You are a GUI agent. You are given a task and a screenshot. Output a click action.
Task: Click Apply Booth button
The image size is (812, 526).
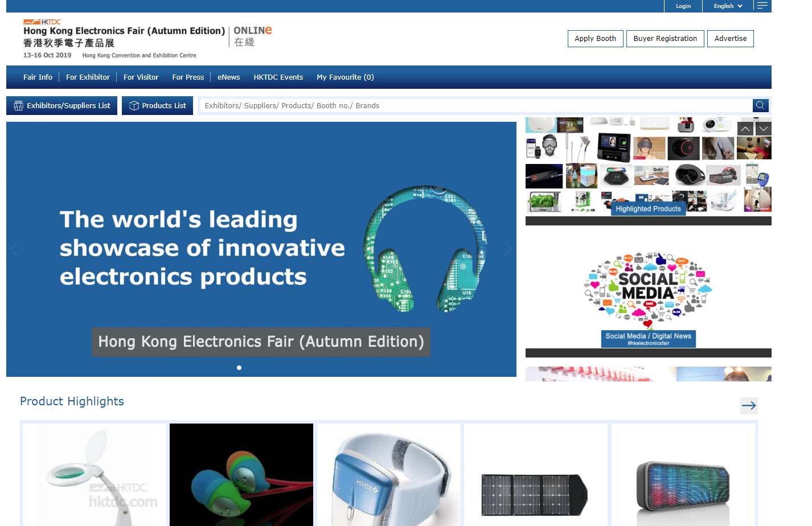tap(595, 39)
